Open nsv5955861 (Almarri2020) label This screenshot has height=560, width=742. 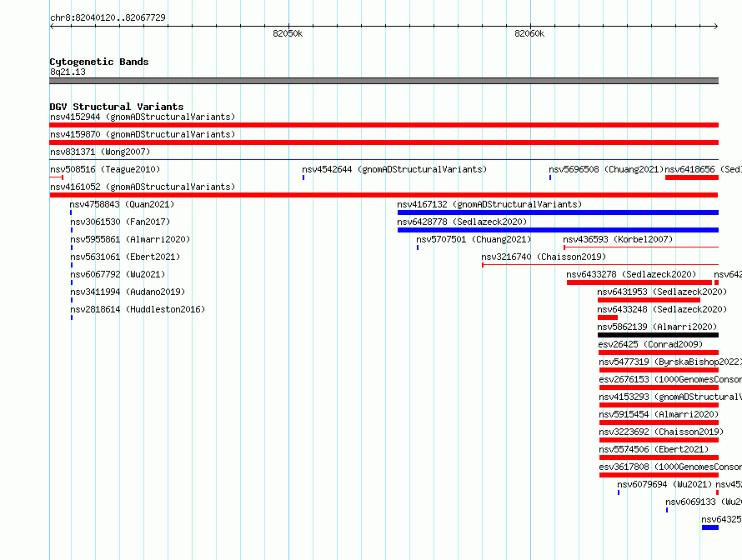(x=130, y=239)
